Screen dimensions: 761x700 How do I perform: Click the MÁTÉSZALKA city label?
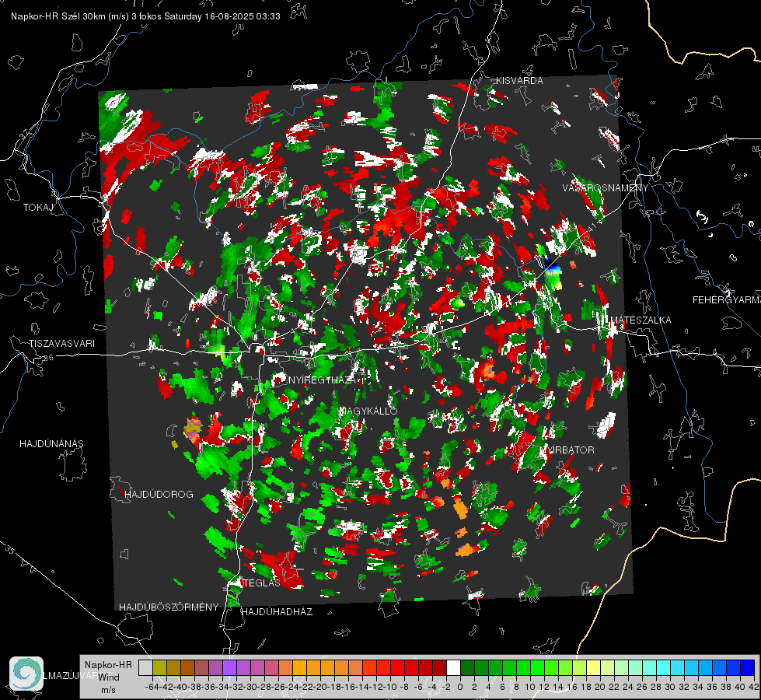(x=641, y=320)
